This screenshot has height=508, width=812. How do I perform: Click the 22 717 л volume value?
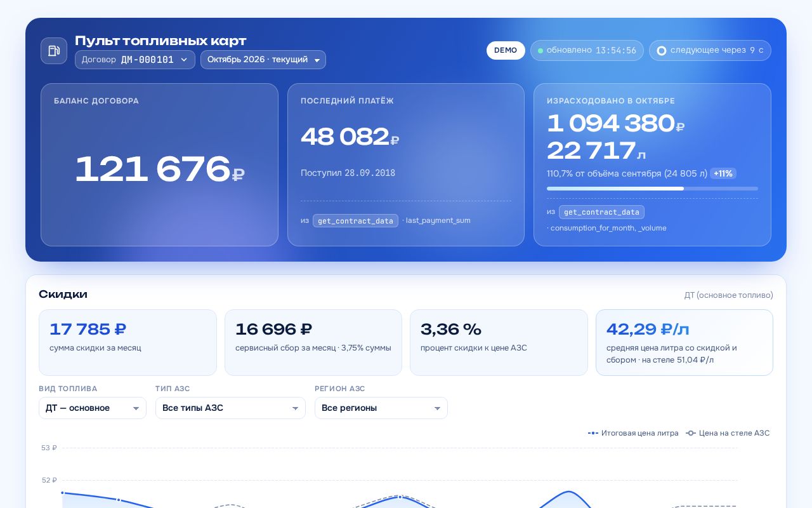[596, 150]
